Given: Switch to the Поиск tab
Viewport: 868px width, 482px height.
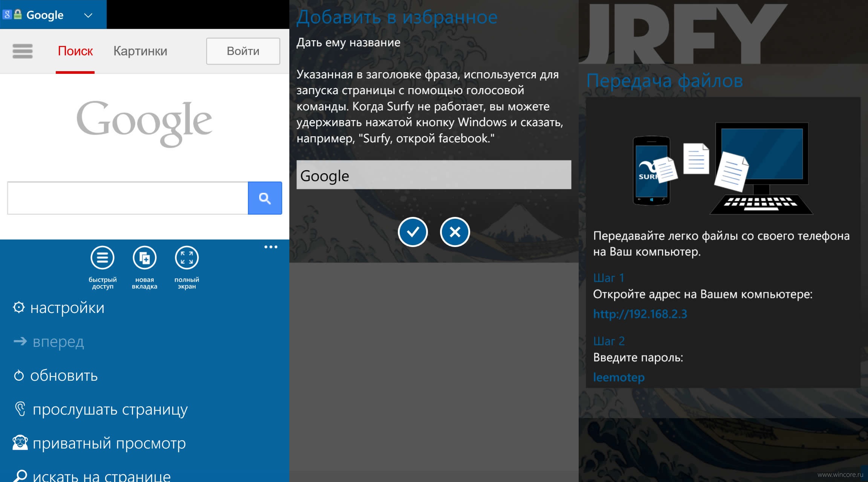Looking at the screenshot, I should (x=75, y=51).
